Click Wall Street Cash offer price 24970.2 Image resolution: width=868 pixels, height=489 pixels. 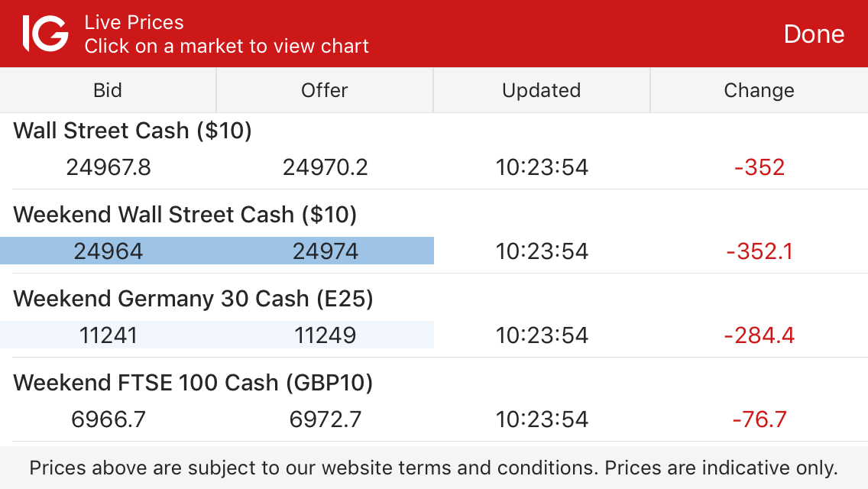[325, 167]
